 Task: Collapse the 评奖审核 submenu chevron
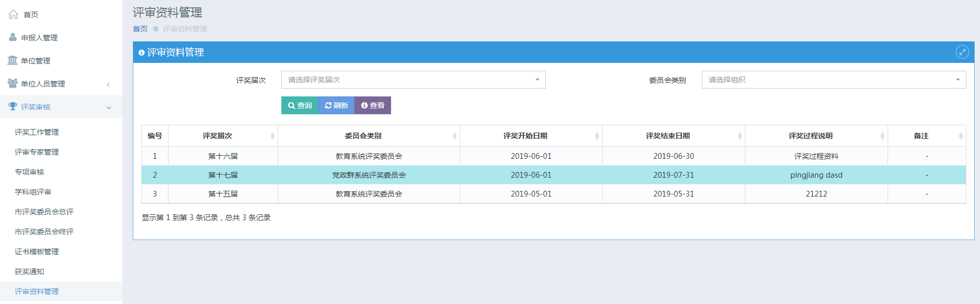coord(109,107)
